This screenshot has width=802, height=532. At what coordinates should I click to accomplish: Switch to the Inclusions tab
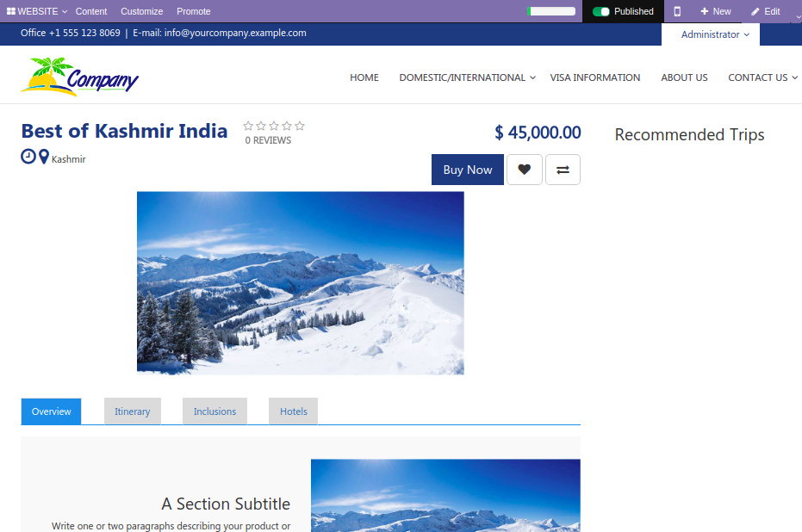point(214,411)
